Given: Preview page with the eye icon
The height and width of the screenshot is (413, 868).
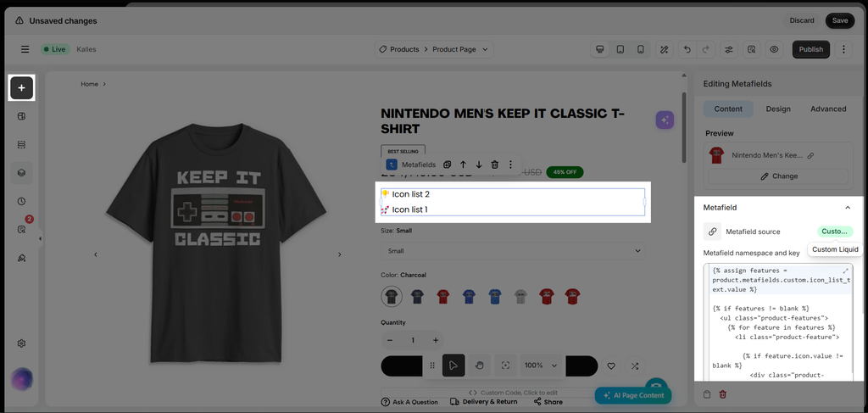Looking at the screenshot, I should (x=774, y=49).
